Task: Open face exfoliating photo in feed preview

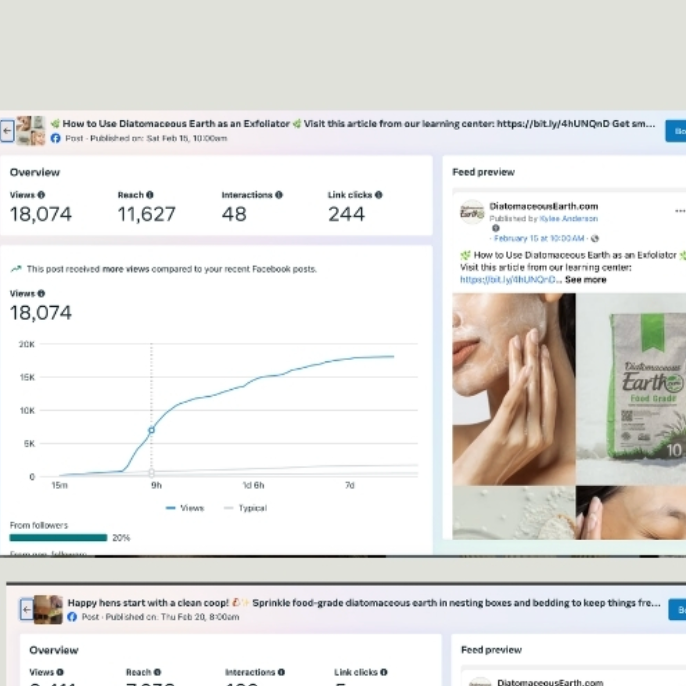Action: [514, 389]
